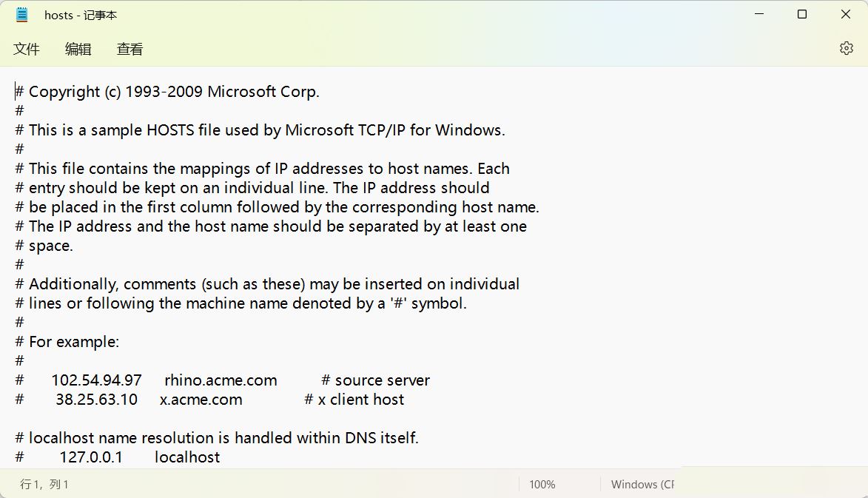Open the 文件 (File) menu
This screenshot has width=868, height=498.
[27, 49]
